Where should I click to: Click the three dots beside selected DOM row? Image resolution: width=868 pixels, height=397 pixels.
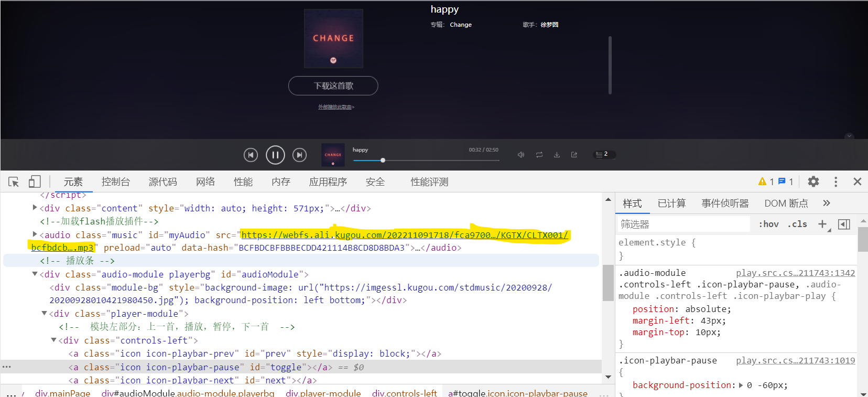coord(6,367)
